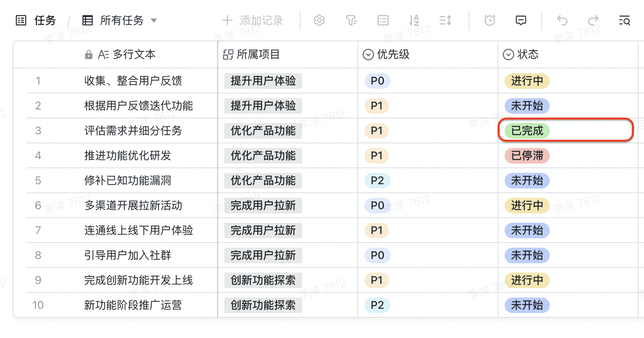
Task: Click the undo arrow icon
Action: pos(562,21)
